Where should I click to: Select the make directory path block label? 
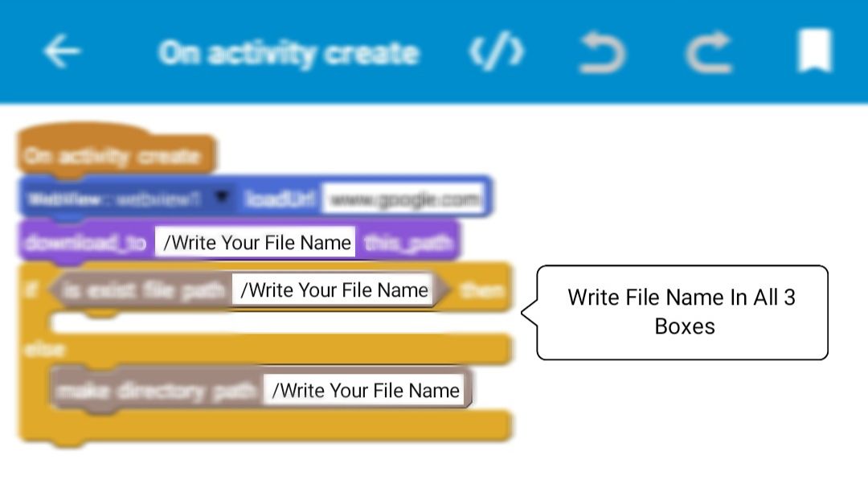coord(157,390)
